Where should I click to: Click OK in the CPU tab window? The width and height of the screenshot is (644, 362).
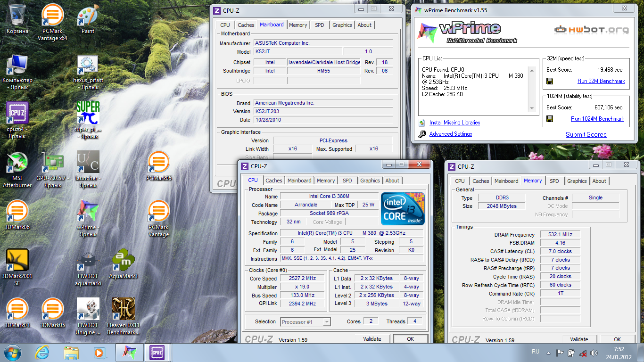[x=410, y=339]
